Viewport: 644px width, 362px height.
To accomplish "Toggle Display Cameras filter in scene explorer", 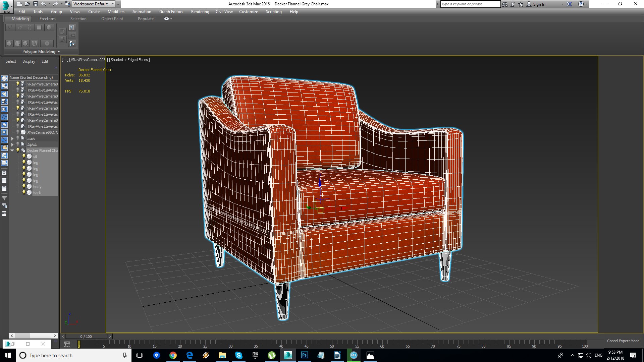I will 4,102.
